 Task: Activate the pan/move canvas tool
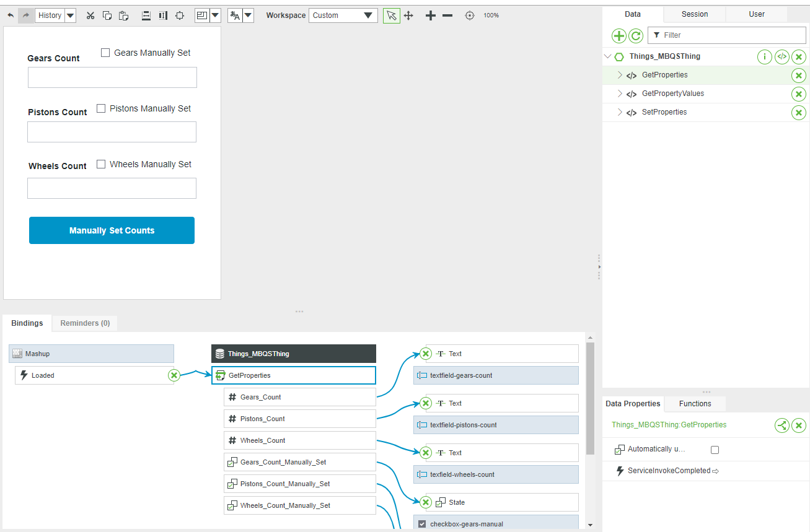(x=408, y=15)
